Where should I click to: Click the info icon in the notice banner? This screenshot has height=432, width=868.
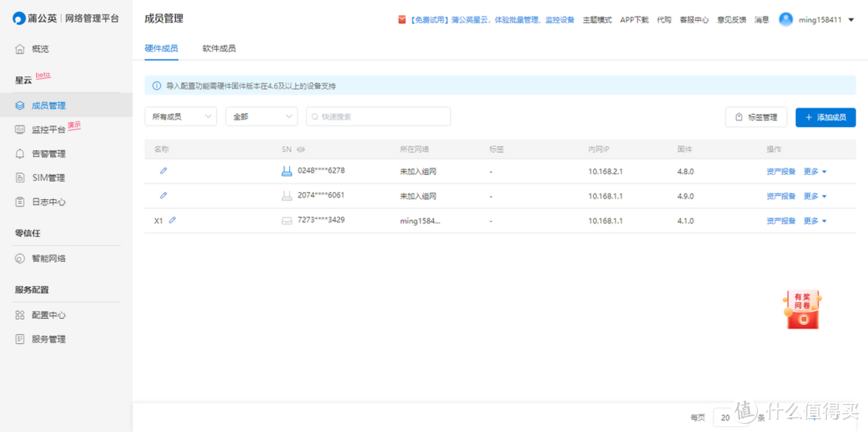(x=157, y=86)
